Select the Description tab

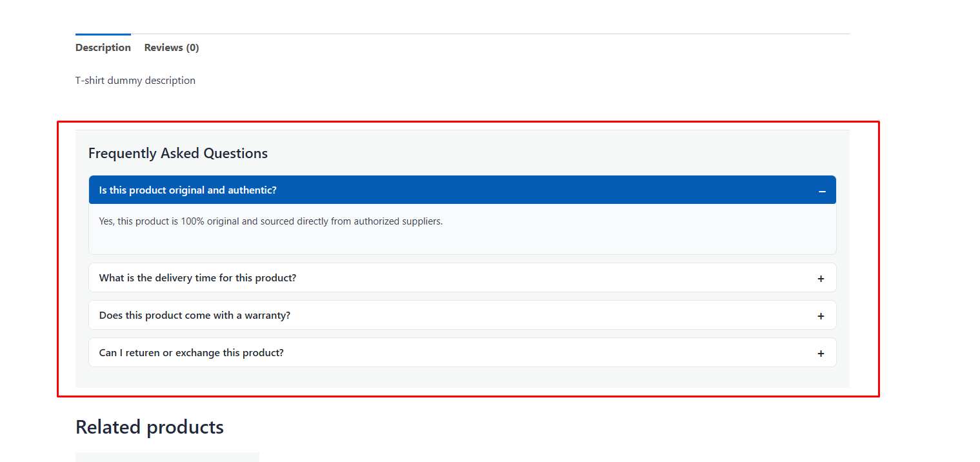(103, 47)
